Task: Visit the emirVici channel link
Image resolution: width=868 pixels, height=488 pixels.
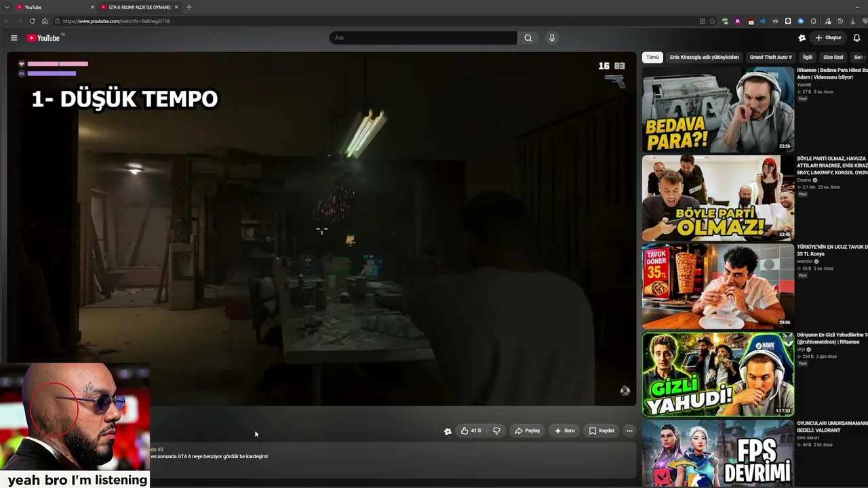Action: click(x=806, y=262)
